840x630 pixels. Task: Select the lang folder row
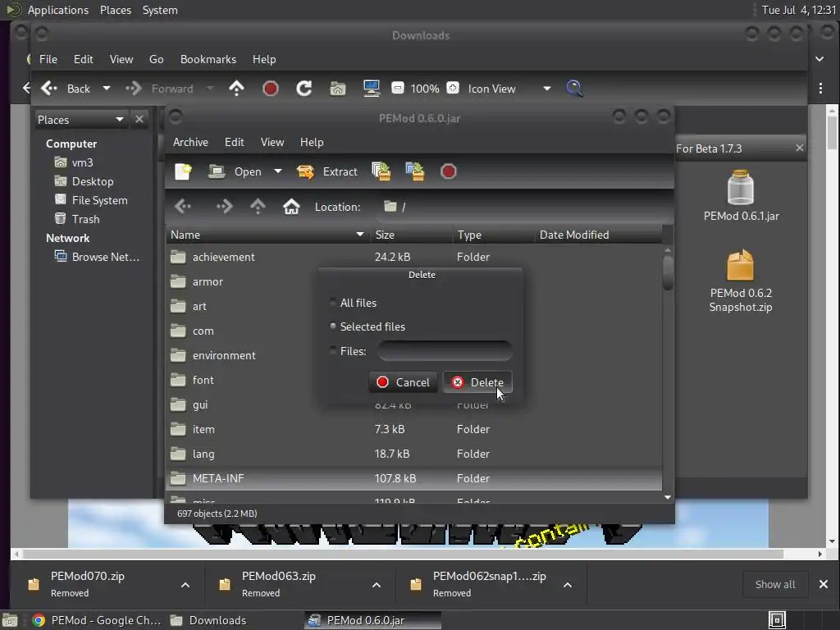coord(414,454)
